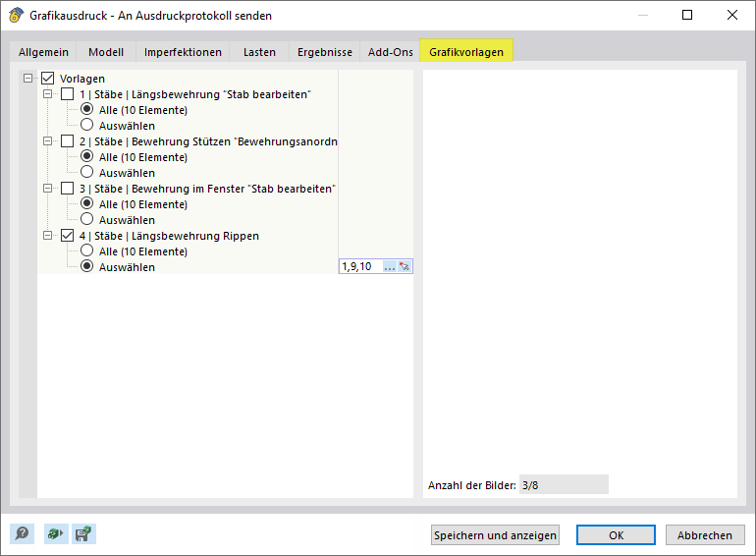The image size is (756, 556).
Task: Click the '3 | Stäbe | Bewehrung im Fenster' label
Action: click(x=207, y=189)
